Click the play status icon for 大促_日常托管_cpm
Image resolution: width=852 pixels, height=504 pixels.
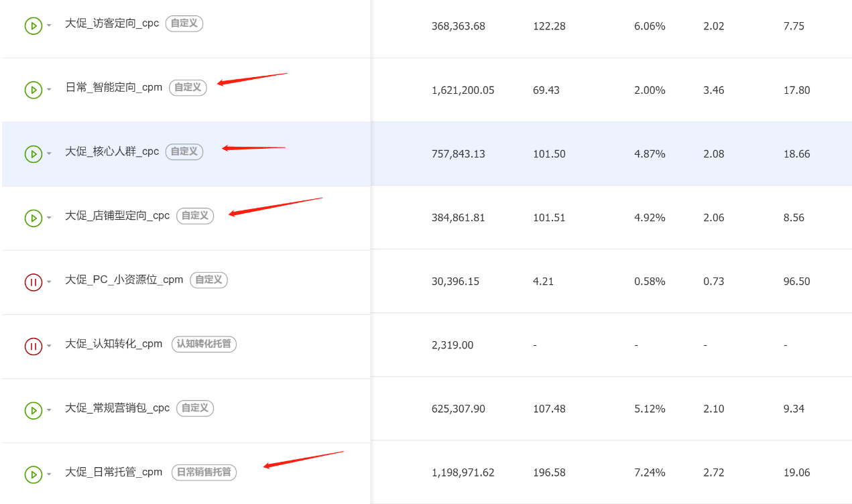coord(33,475)
